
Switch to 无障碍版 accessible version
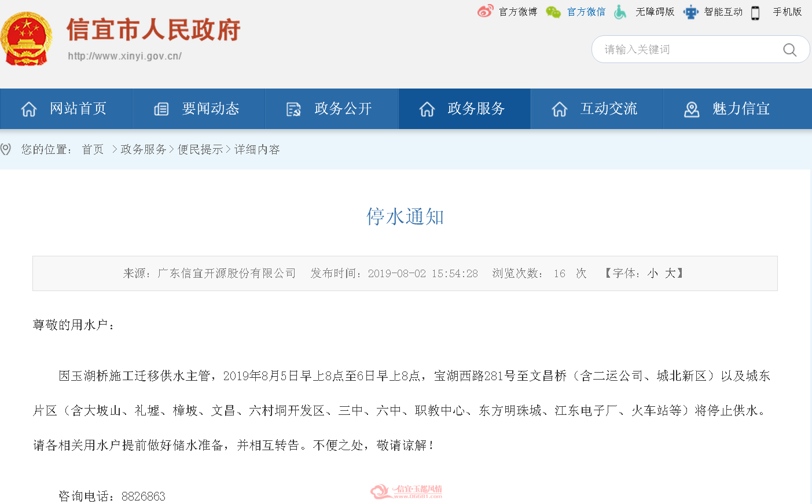[655, 12]
